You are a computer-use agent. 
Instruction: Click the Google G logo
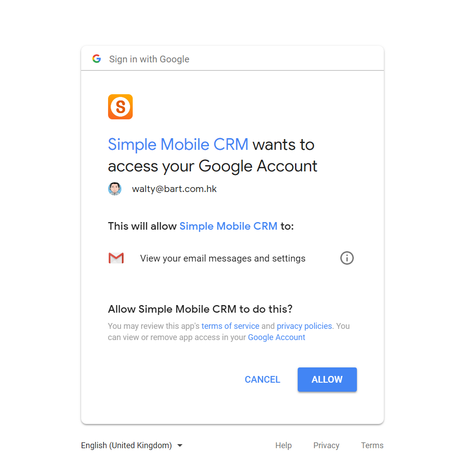96,59
